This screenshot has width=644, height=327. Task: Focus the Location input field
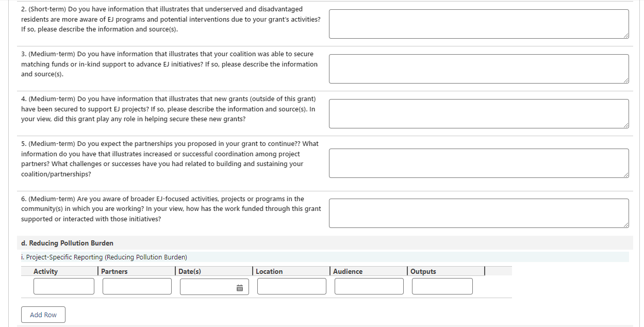click(x=292, y=286)
